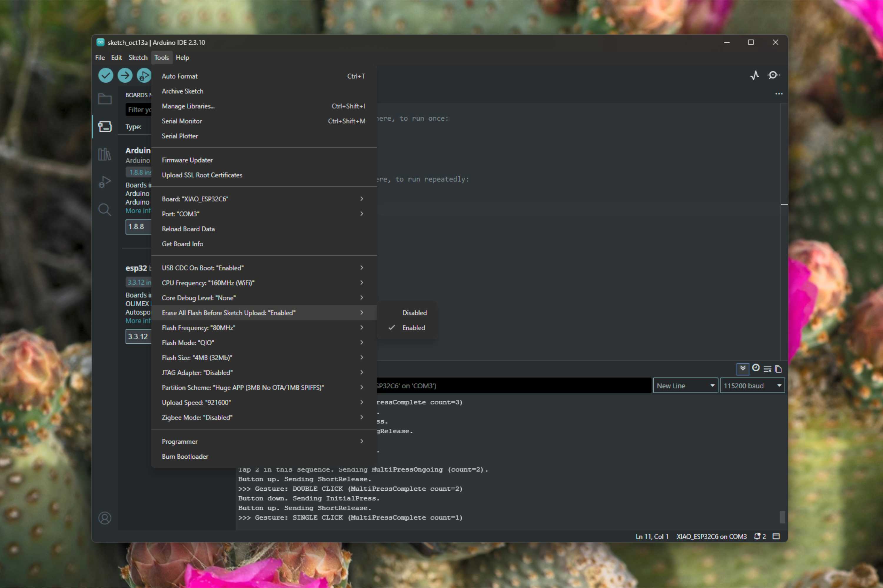Expand the Board XIAO_ESP32C6 submenu

(264, 199)
